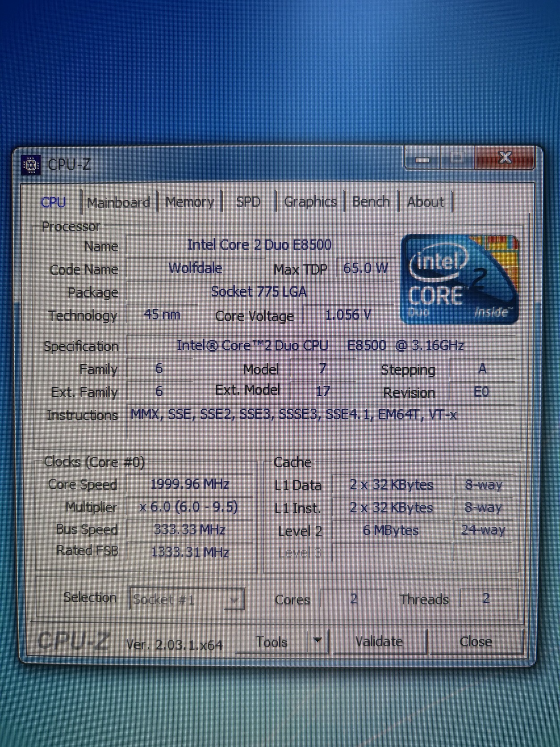Screen dimensions: 560x747
Task: Click the Intel Core 2 Duo logo badge
Action: coord(460,279)
